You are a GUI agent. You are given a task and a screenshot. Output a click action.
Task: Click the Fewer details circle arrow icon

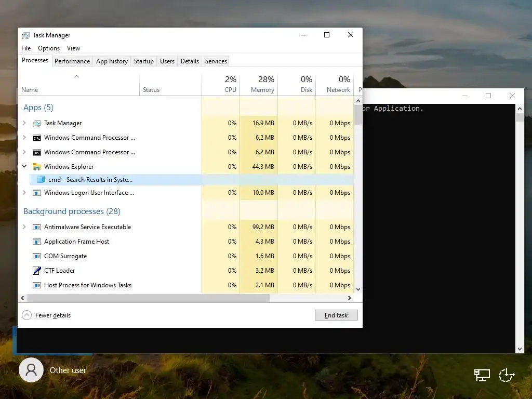click(27, 315)
